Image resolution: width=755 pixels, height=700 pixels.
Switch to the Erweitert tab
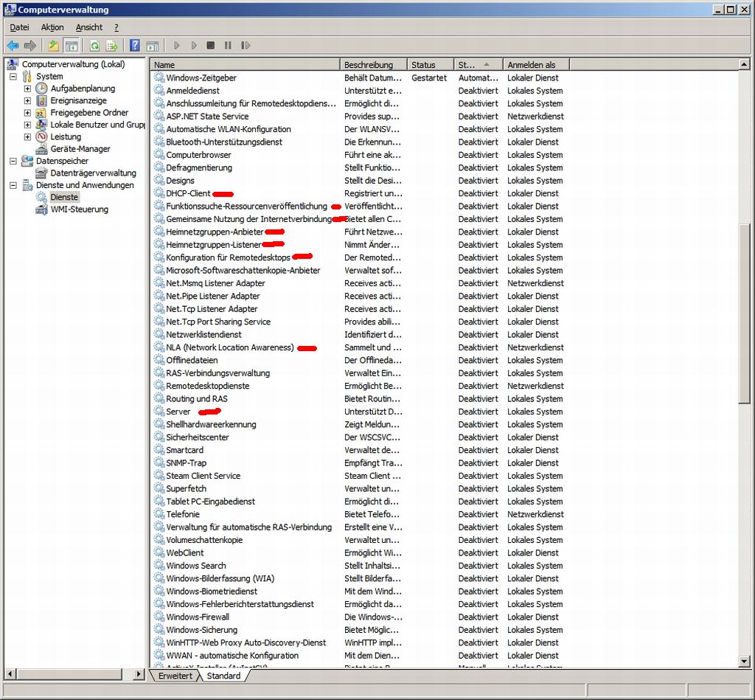pyautogui.click(x=175, y=676)
